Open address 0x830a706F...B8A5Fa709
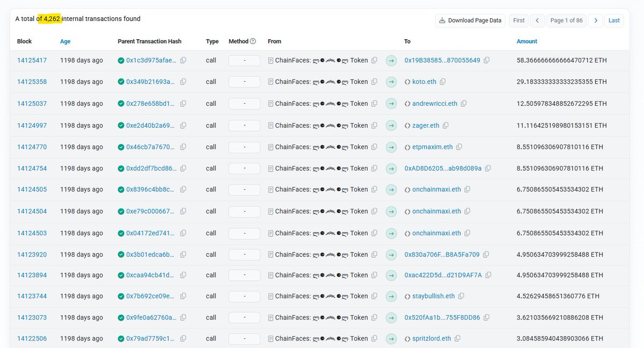 (442, 255)
